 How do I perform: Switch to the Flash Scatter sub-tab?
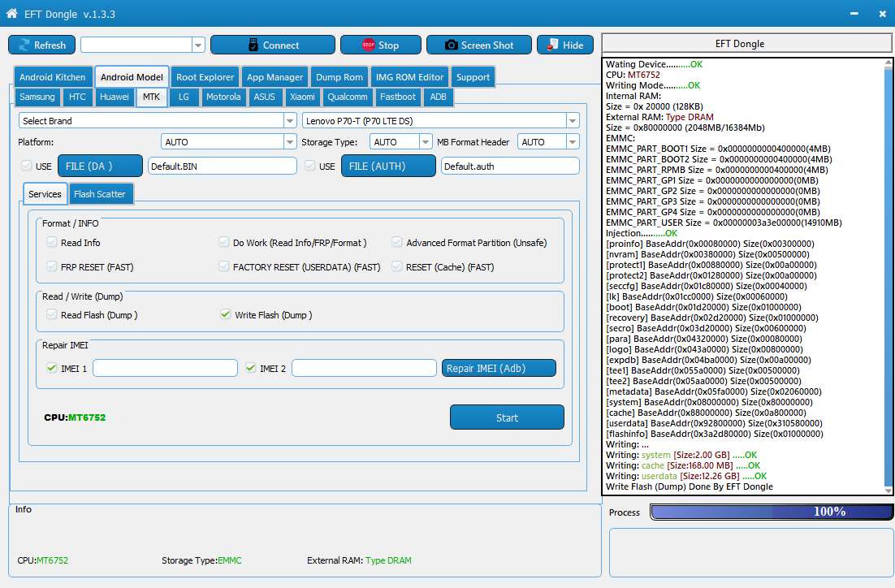click(x=101, y=194)
